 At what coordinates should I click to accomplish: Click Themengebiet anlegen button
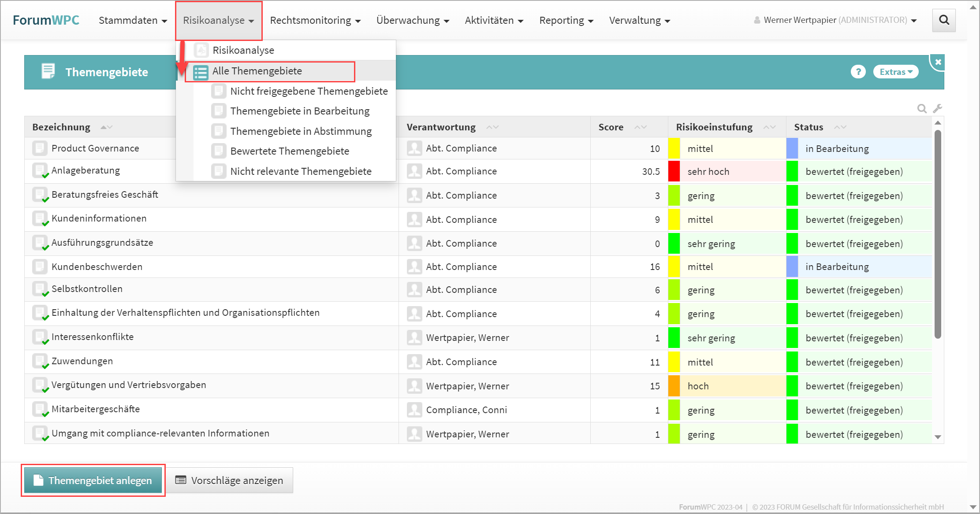93,480
